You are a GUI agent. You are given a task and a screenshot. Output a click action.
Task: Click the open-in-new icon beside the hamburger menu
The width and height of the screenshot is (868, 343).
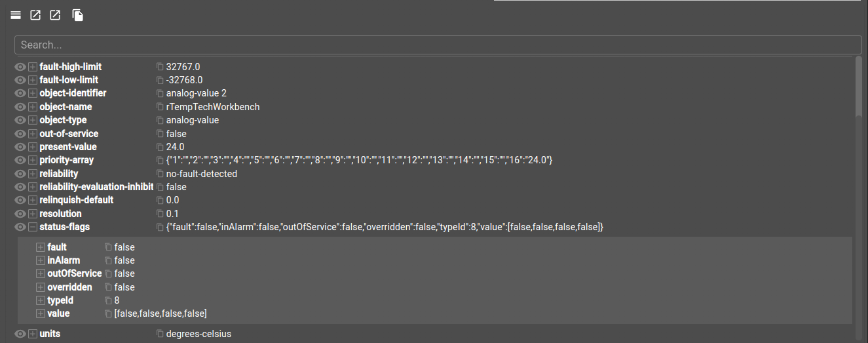(x=35, y=15)
